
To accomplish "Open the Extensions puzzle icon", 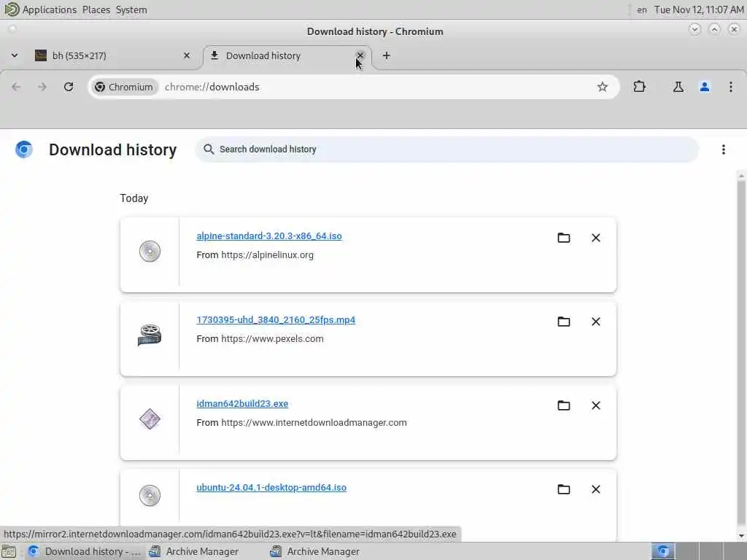I will (640, 87).
